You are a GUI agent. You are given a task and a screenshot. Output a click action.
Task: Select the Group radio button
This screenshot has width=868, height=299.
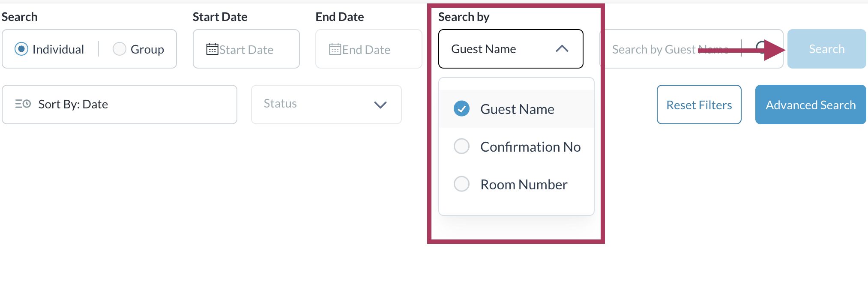(119, 49)
